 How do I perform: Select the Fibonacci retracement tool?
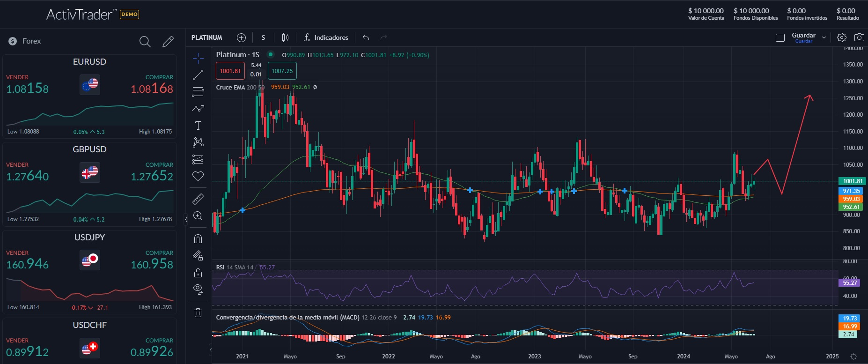(x=198, y=92)
